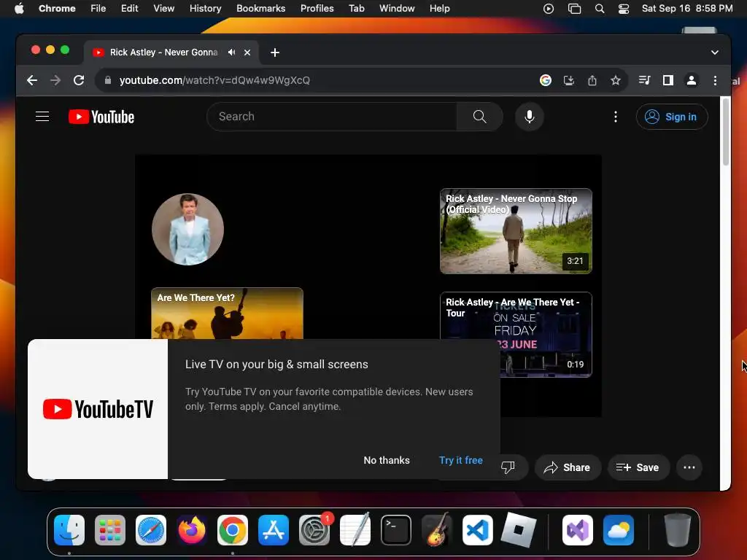Open Stage Manager icon in menu bar

pos(575,9)
